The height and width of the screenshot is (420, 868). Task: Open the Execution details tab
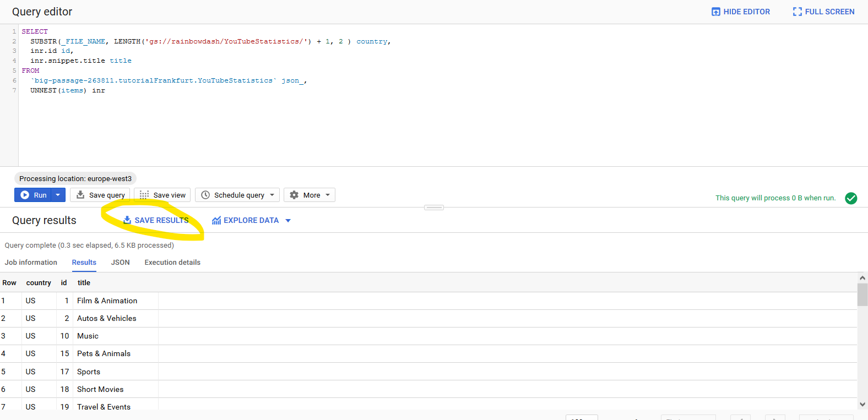172,263
